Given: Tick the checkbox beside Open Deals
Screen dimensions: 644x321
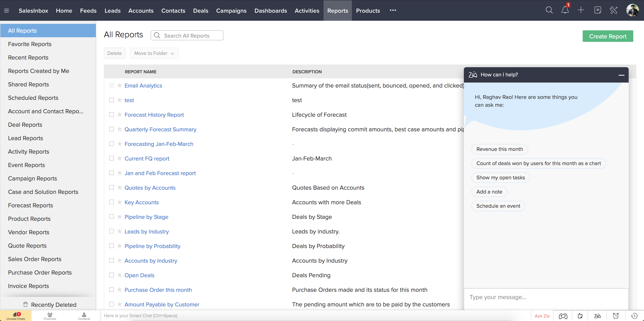Looking at the screenshot, I should 112,275.
